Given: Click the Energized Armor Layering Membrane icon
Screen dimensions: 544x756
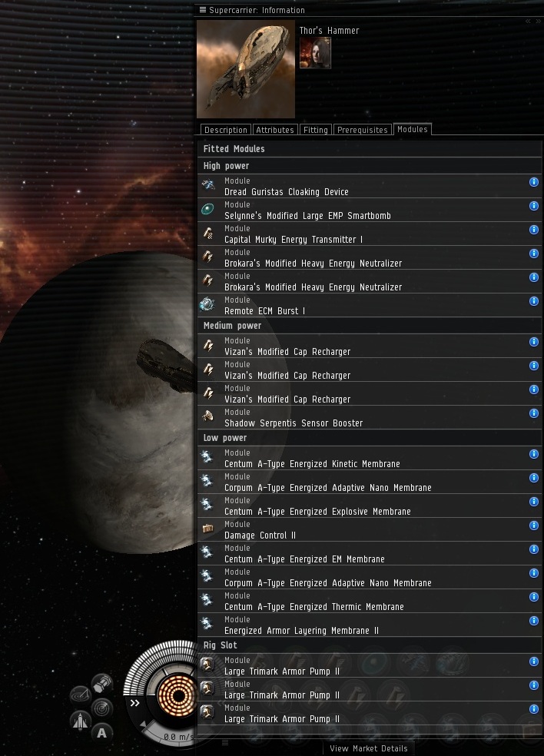Looking at the screenshot, I should click(208, 623).
